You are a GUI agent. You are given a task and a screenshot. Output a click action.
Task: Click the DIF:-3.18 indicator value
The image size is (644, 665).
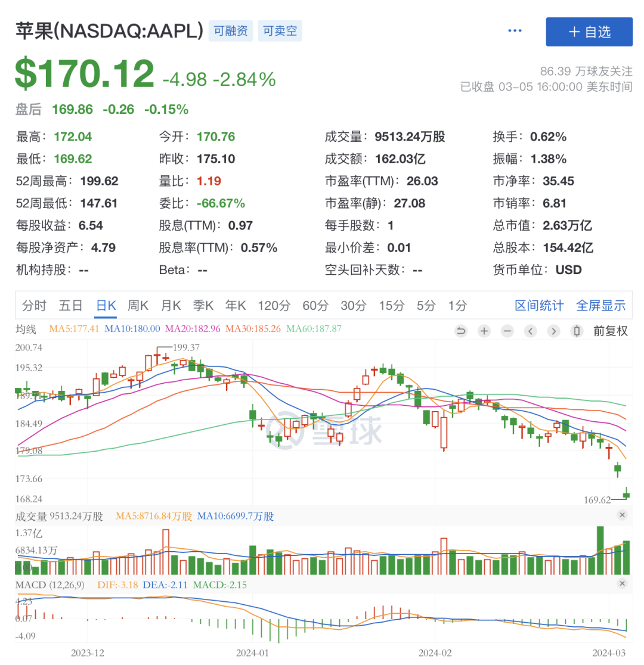tap(117, 585)
